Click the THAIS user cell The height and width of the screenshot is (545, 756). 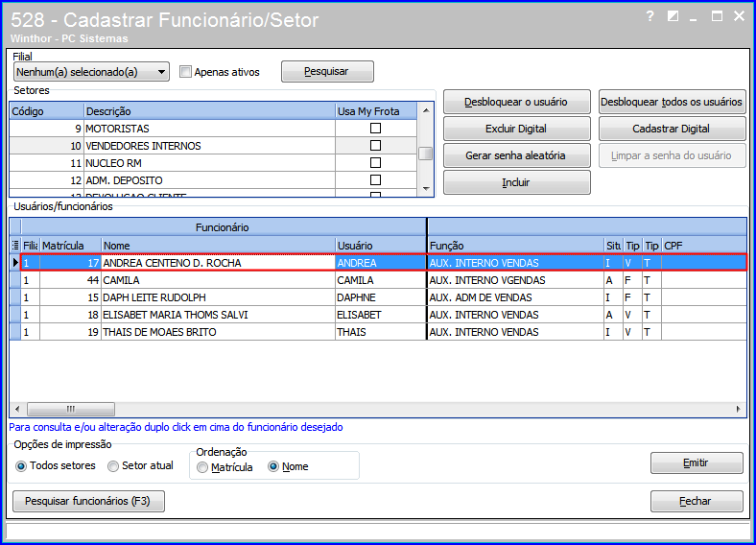[381, 332]
